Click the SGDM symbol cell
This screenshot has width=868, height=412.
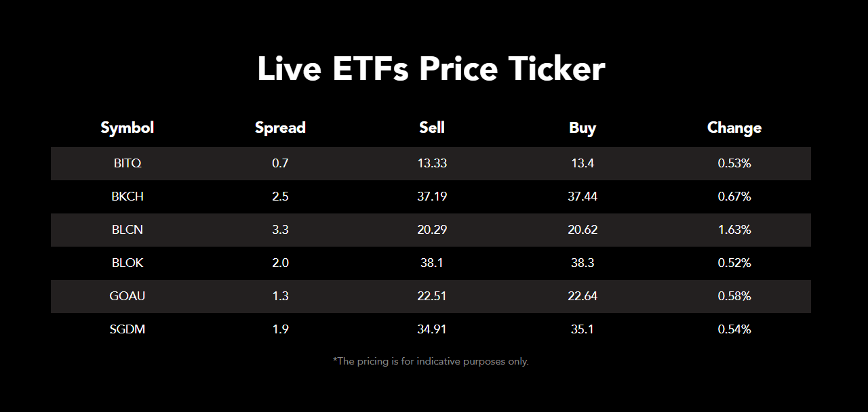tap(127, 329)
